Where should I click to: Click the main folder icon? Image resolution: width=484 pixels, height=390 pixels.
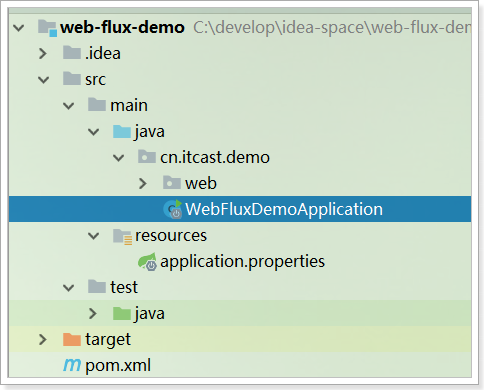[x=97, y=104]
